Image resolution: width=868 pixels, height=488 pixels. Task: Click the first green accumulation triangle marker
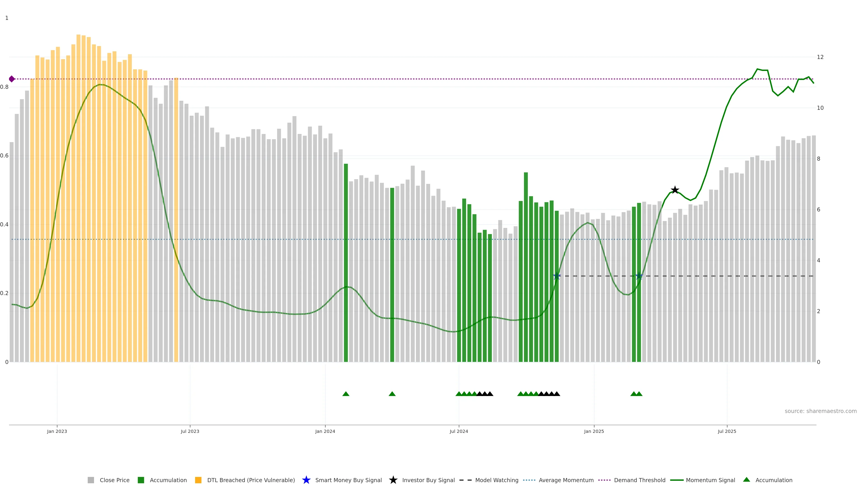click(x=346, y=394)
